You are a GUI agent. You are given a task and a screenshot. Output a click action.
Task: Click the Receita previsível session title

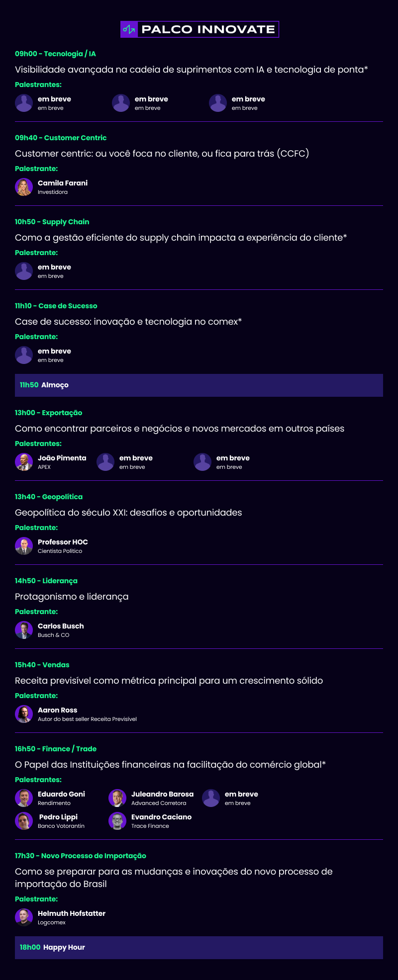[x=169, y=681]
